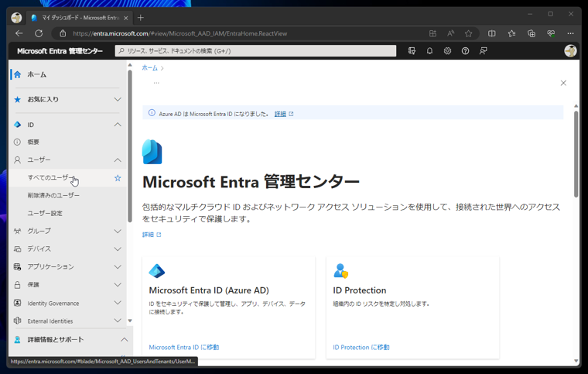Open the help question mark icon
The height and width of the screenshot is (374, 588).
(x=466, y=50)
